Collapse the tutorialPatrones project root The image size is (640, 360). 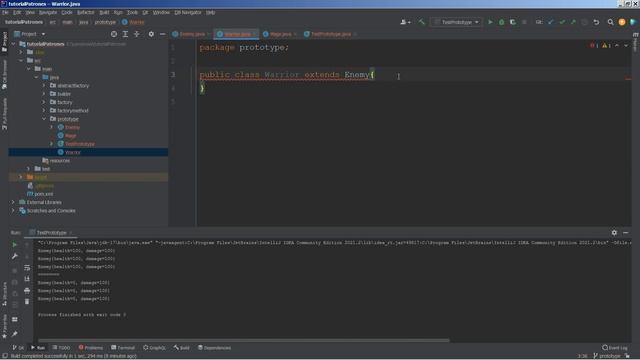[x=13, y=44]
